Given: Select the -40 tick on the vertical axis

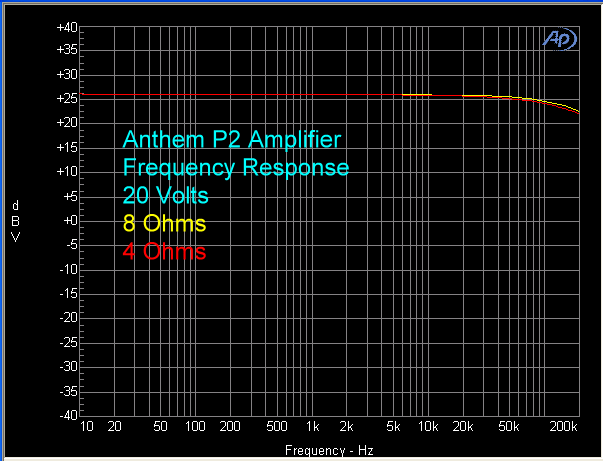Looking at the screenshot, I should point(67,415).
